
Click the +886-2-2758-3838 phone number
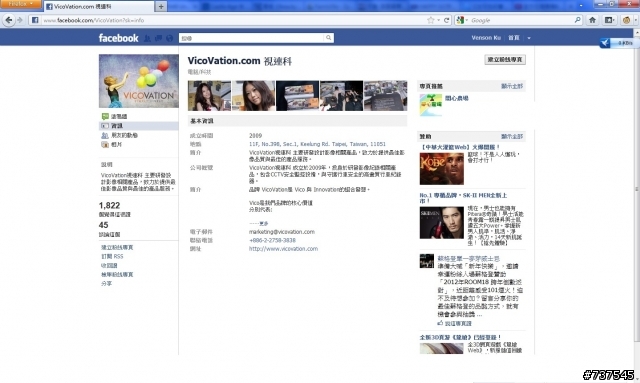[x=272, y=240]
